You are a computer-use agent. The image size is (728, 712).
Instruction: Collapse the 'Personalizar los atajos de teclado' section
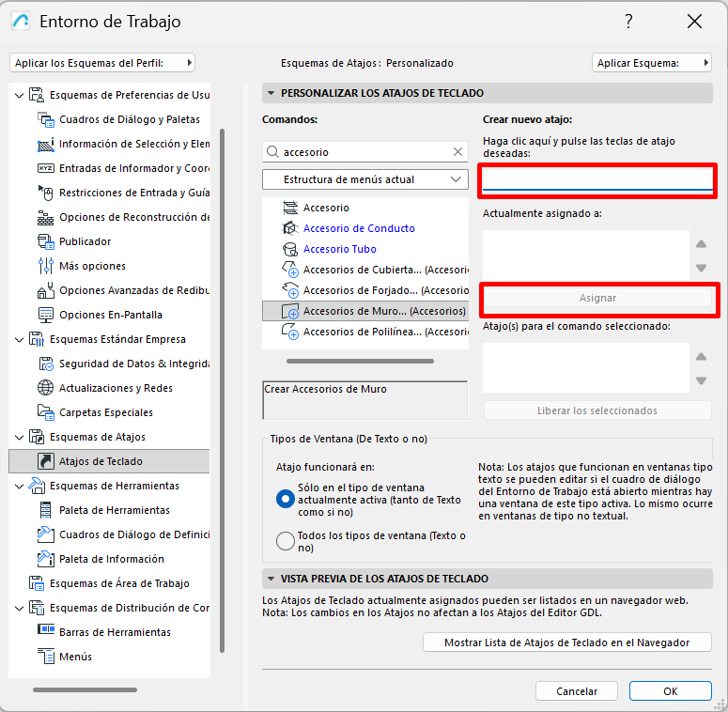tap(271, 93)
